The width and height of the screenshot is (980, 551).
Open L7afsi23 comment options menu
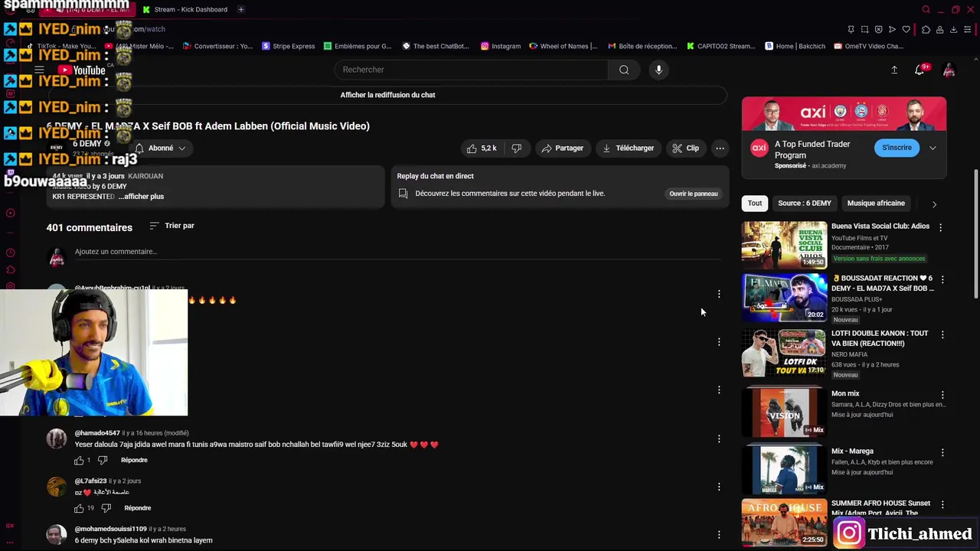pos(719,487)
